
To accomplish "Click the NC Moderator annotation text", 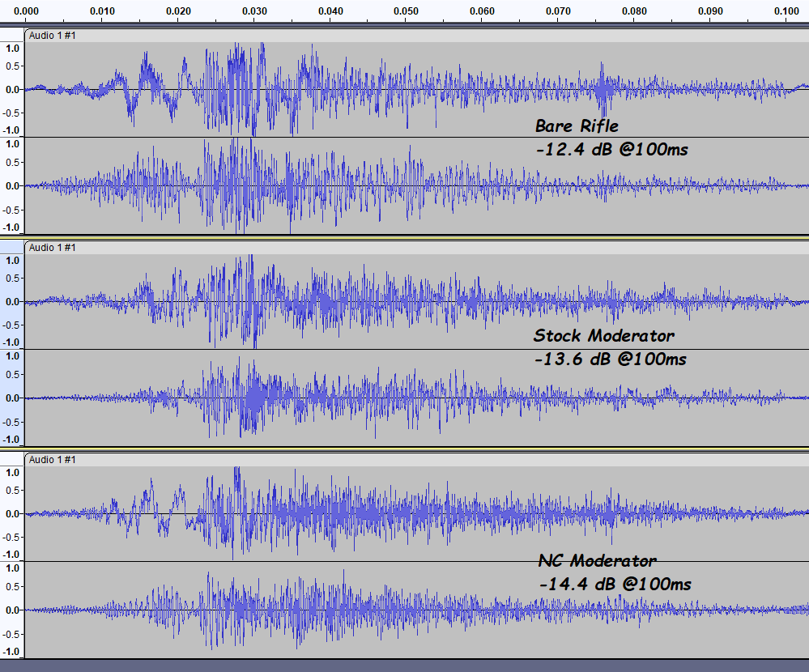I will [x=597, y=560].
